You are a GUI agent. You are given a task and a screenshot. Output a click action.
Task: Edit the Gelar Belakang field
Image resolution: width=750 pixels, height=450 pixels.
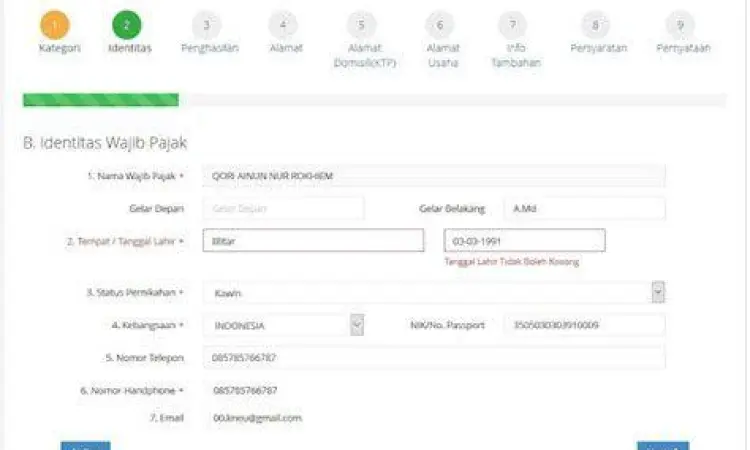pyautogui.click(x=585, y=209)
